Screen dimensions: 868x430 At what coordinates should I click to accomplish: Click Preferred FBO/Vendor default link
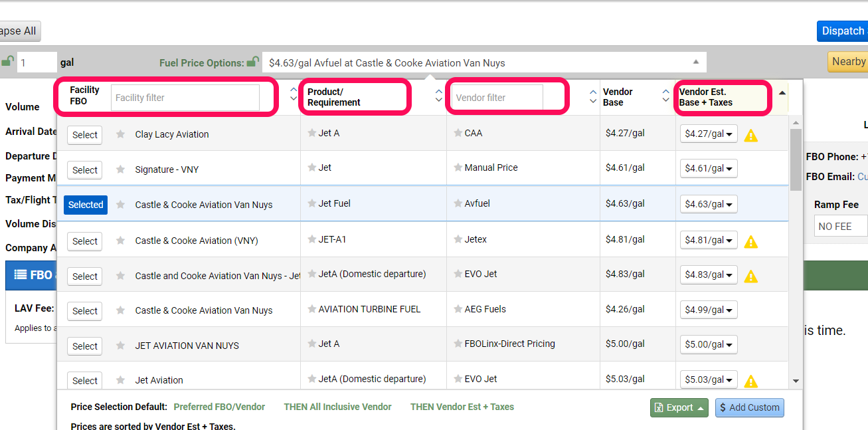(x=219, y=407)
